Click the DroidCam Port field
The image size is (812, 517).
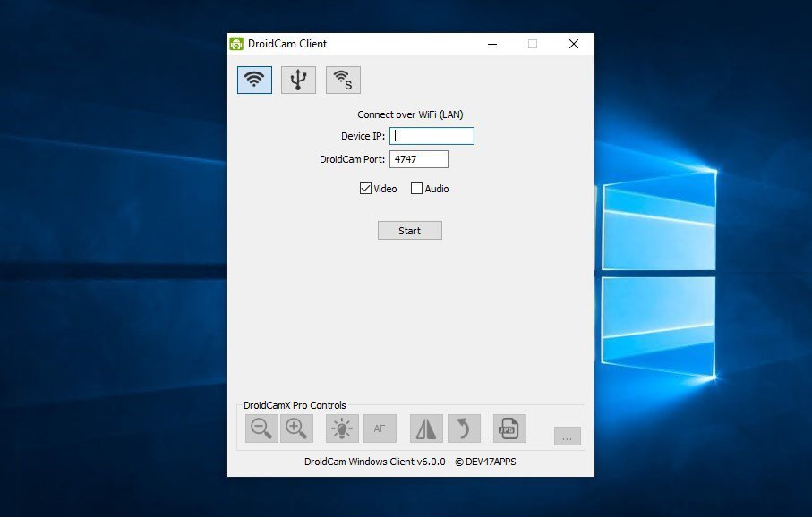(418, 159)
